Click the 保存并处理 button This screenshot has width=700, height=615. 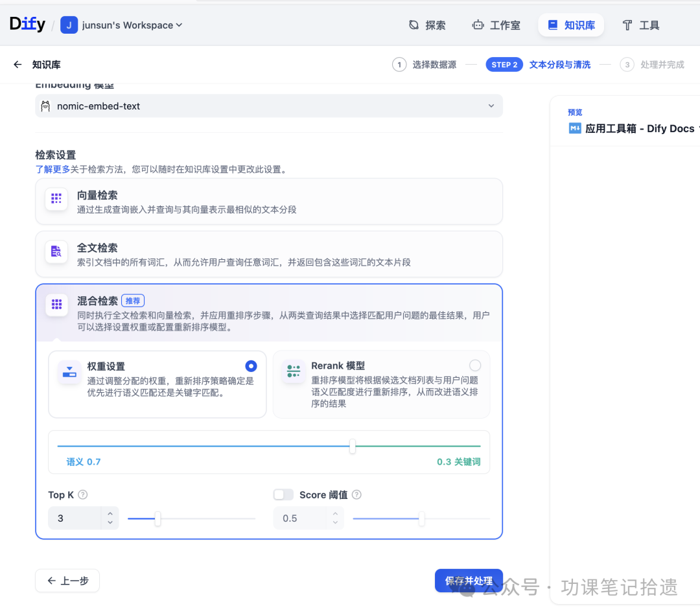[469, 580]
